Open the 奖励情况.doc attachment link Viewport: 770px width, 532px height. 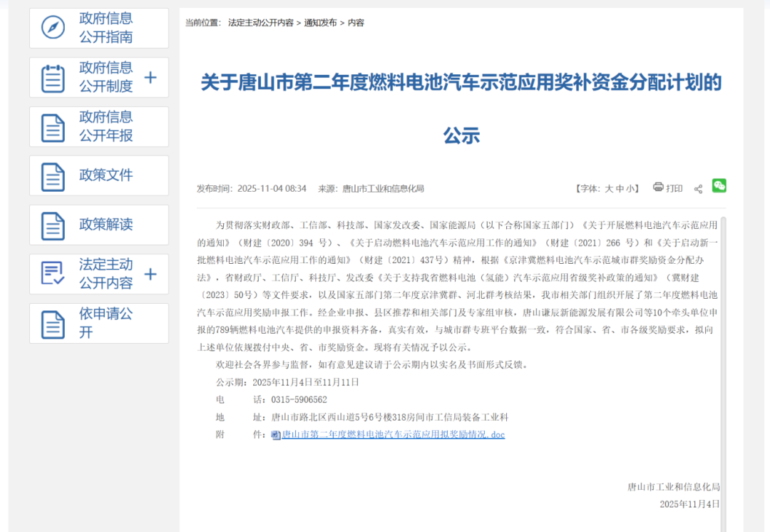click(x=391, y=434)
